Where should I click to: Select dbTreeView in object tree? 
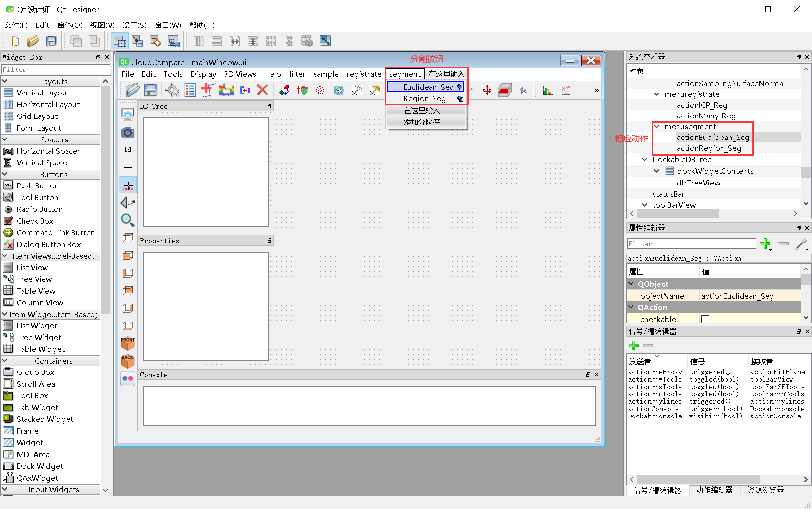[x=698, y=183]
